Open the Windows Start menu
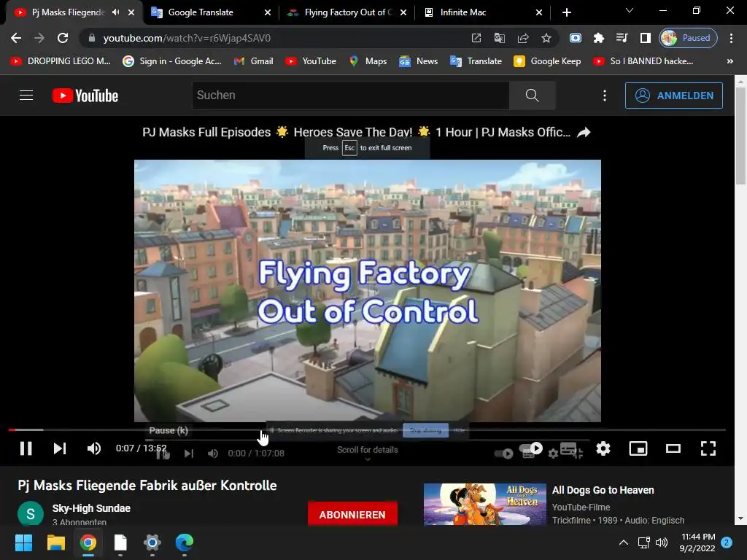747x560 pixels. click(x=23, y=542)
